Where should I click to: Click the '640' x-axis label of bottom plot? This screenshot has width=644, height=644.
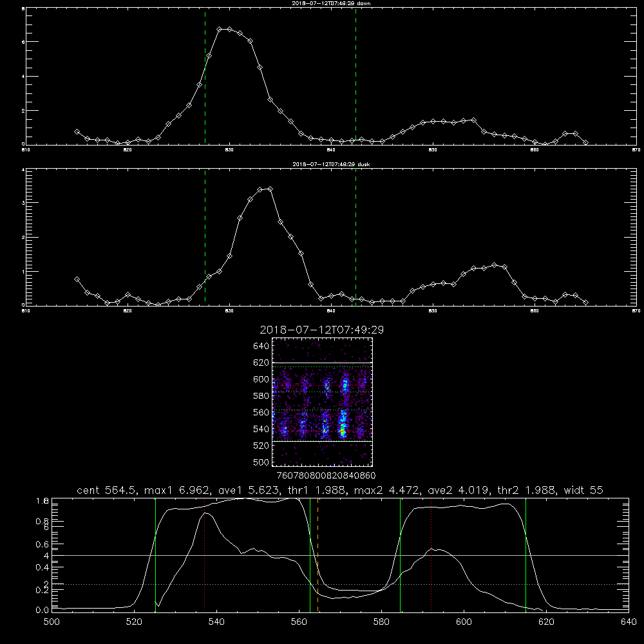tap(629, 622)
